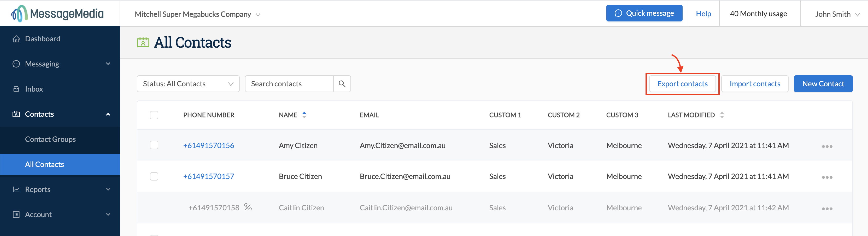Open the Dashboard from the sidebar icon
This screenshot has height=236, width=868.
coord(16,38)
